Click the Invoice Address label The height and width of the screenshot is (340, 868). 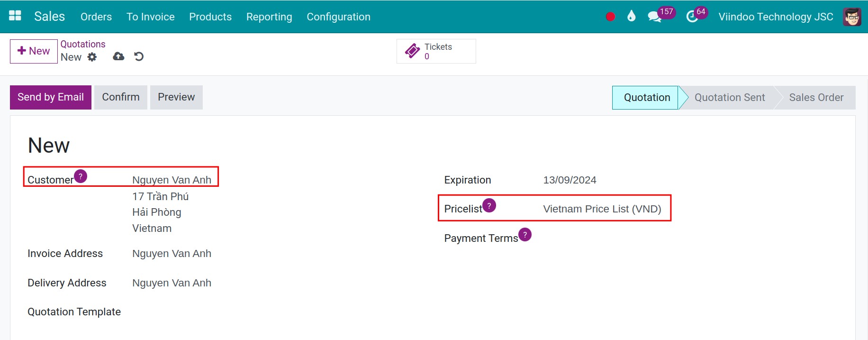[x=65, y=254]
